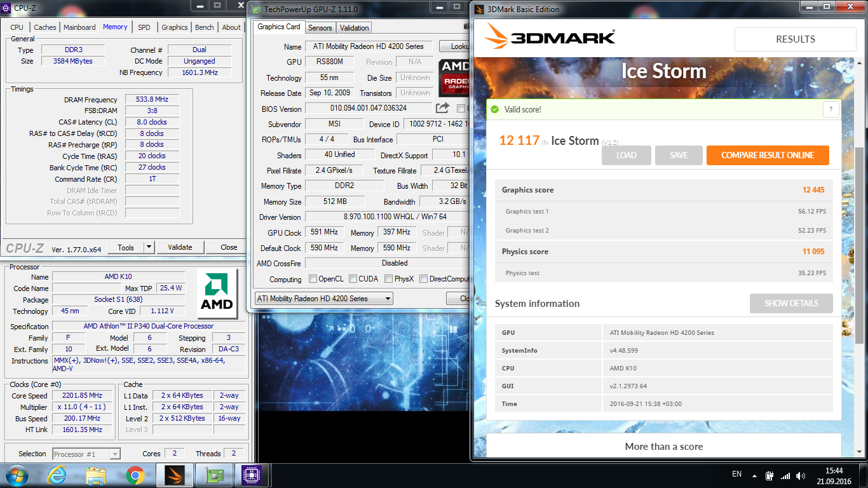Click COMPARE RESULT ONLINE
Image resolution: width=868 pixels, height=488 pixels.
pos(768,155)
